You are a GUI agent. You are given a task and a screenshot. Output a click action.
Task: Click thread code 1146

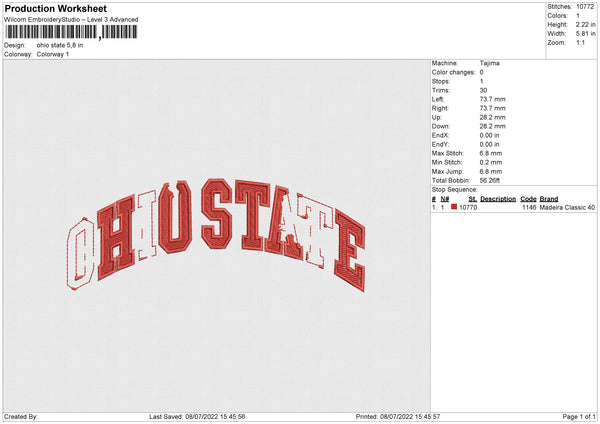[529, 207]
